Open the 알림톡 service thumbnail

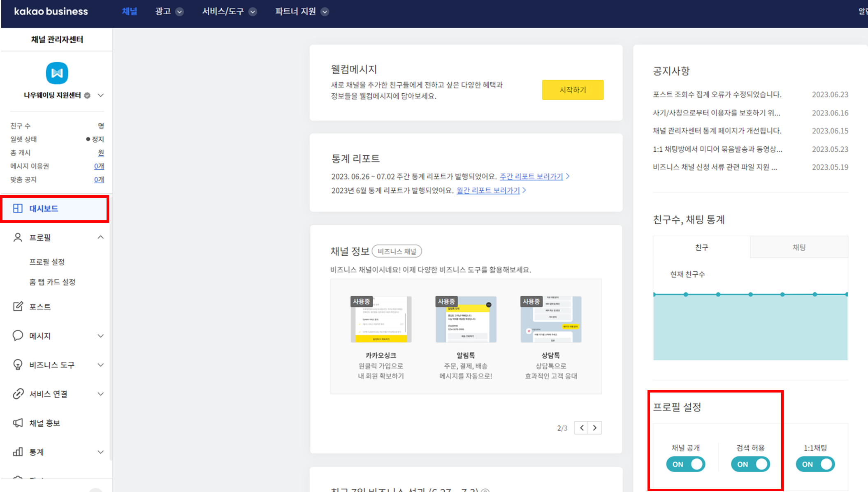466,319
